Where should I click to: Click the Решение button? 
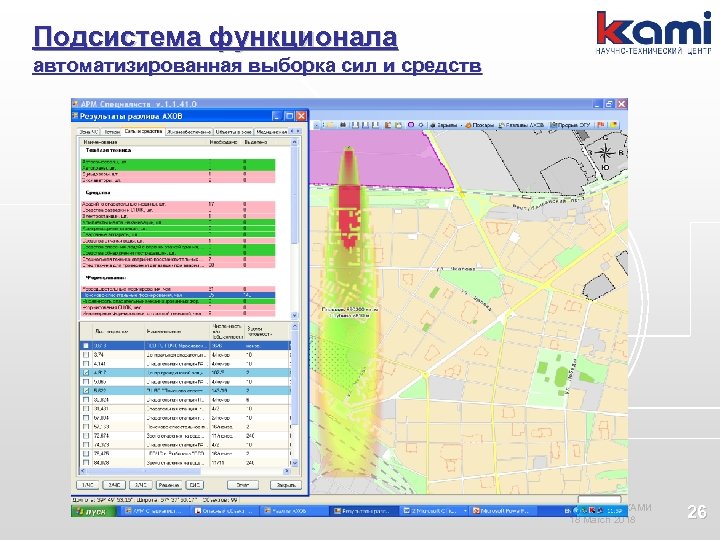(x=169, y=485)
